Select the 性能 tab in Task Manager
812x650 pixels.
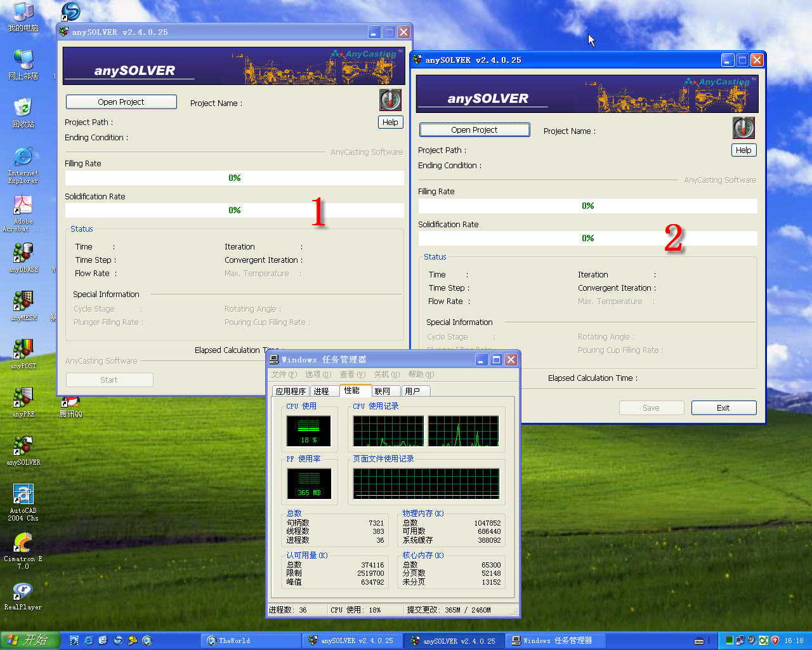(355, 390)
